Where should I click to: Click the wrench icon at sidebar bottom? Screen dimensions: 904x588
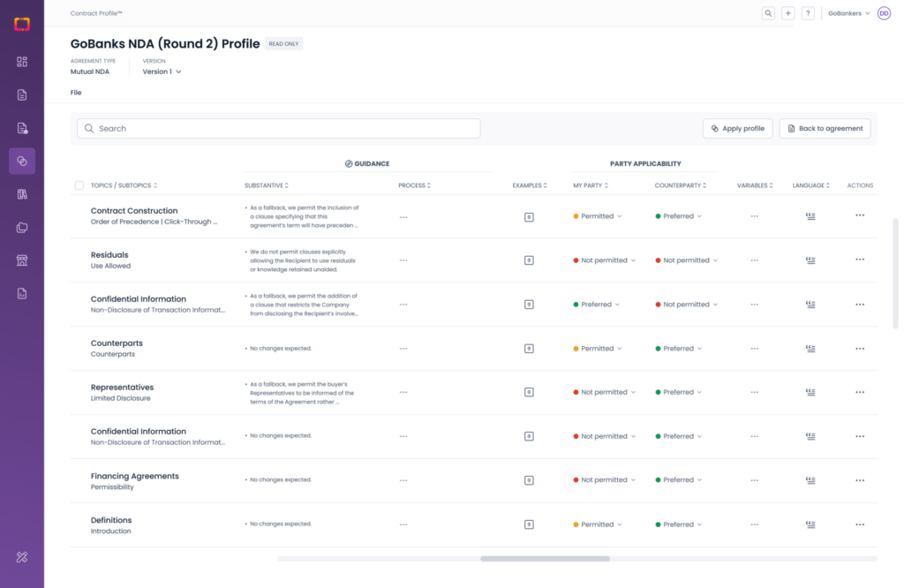click(x=22, y=557)
